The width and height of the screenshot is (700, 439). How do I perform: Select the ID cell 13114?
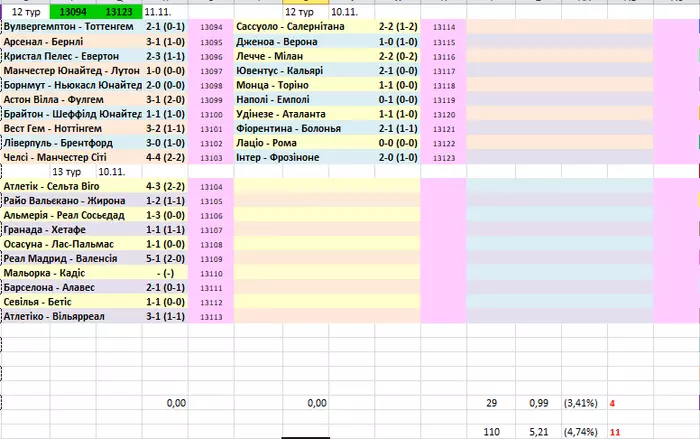pyautogui.click(x=444, y=27)
